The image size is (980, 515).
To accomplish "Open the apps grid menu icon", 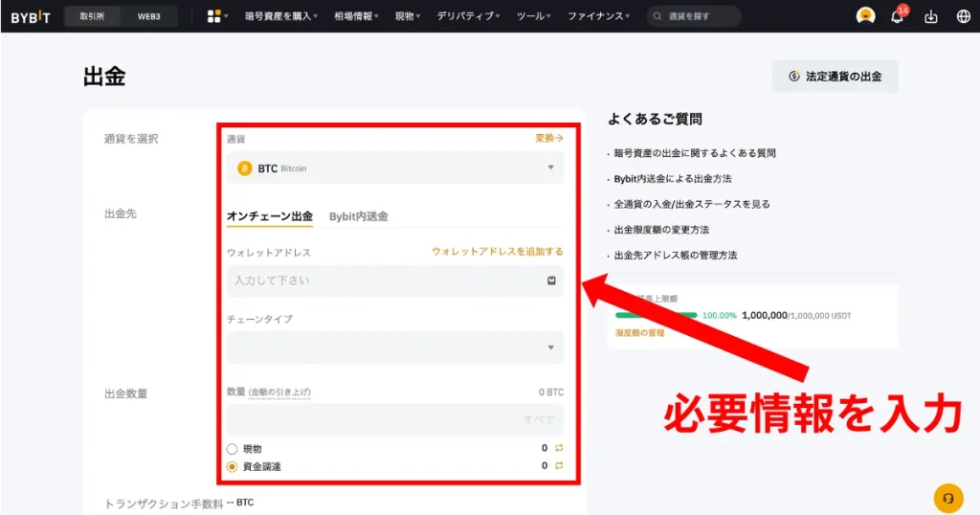I will 213,16.
